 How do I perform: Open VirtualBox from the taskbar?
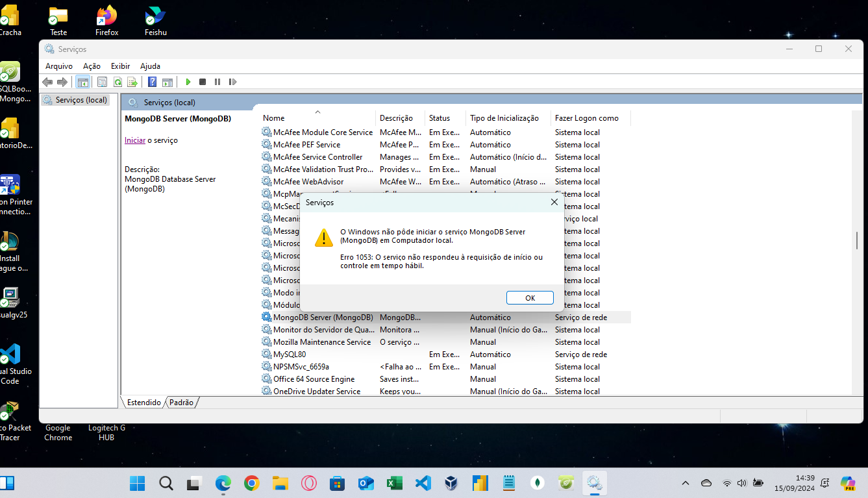[x=451, y=483]
